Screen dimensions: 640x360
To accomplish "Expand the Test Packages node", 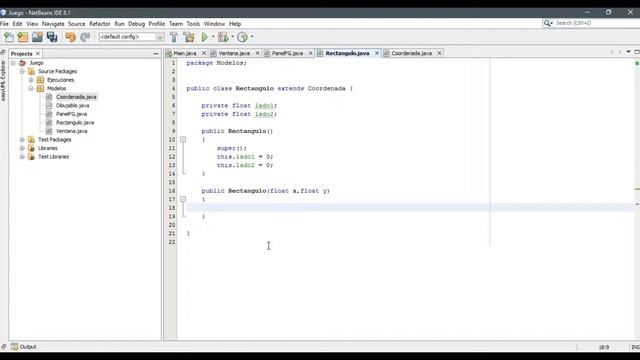I will click(x=22, y=140).
